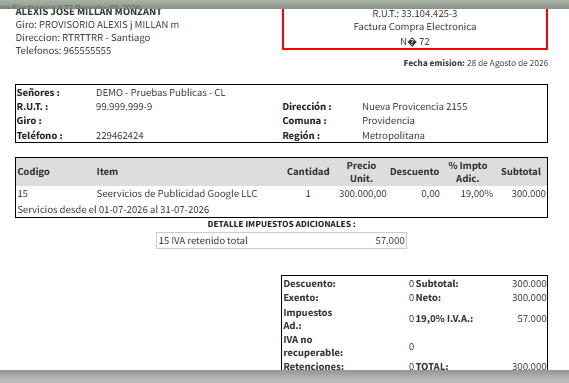
Task: Click the telephone number 229462424
Action: pyautogui.click(x=119, y=136)
